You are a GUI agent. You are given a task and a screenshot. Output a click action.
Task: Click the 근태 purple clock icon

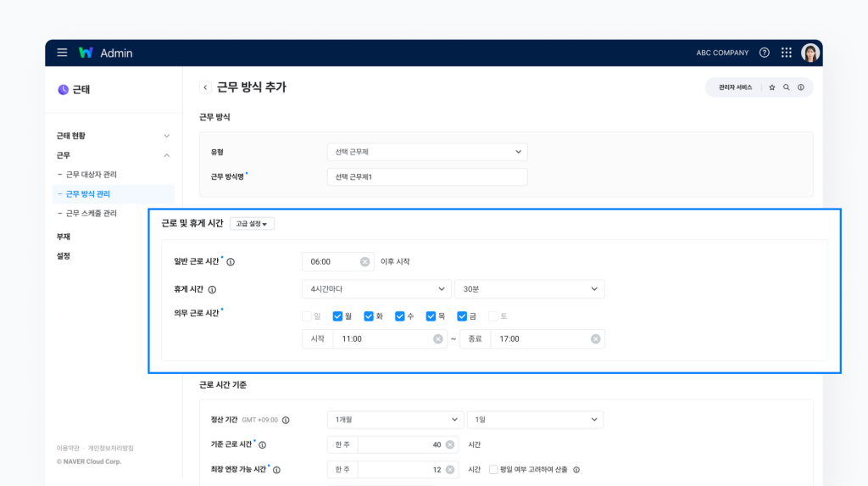(63, 90)
